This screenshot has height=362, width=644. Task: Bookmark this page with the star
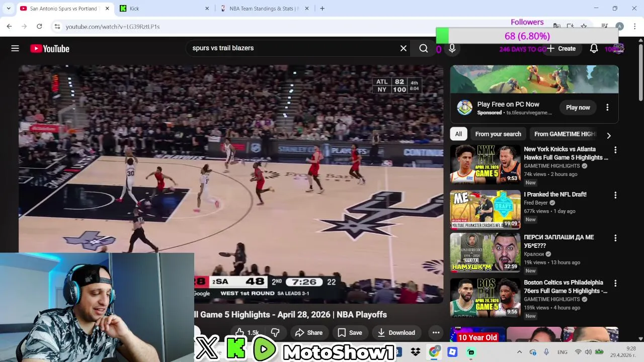tap(584, 26)
